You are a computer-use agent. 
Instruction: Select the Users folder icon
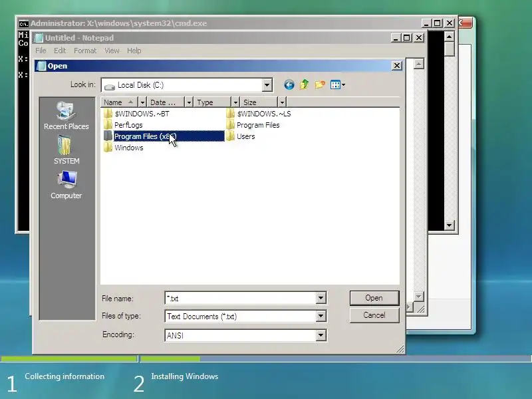(230, 136)
